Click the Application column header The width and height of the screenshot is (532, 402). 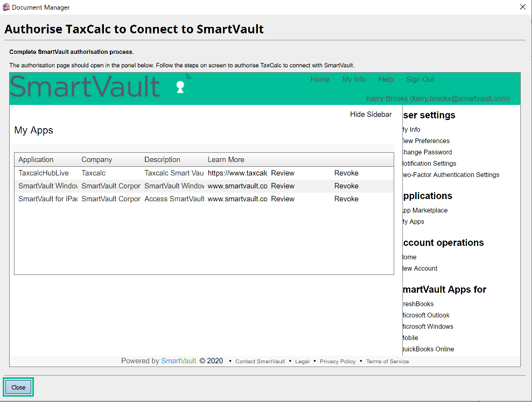coord(36,160)
